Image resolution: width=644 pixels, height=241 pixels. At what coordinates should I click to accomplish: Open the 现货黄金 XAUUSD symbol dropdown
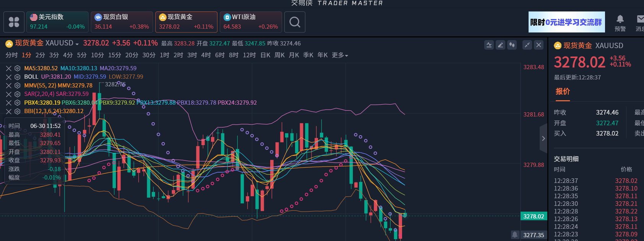coord(47,43)
